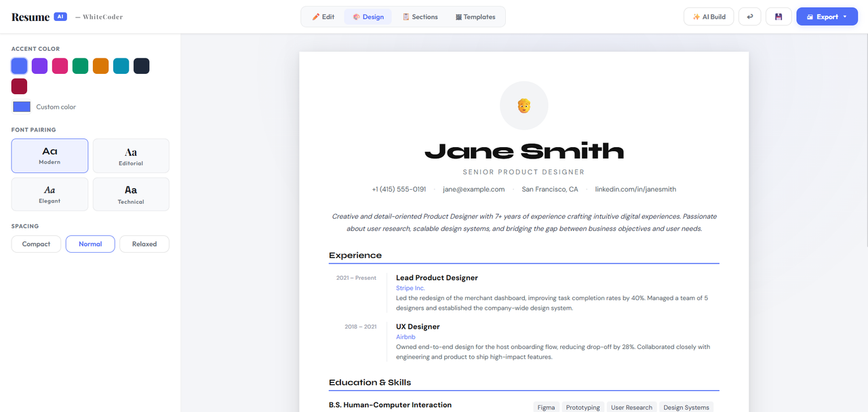Set spacing to Compact
868x412 pixels.
point(36,244)
